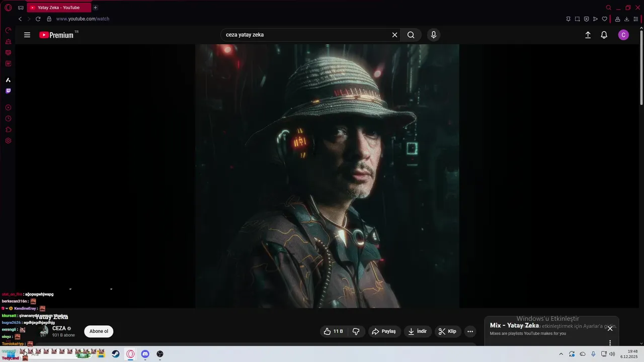Reload the YouTube page
Viewport: 644px width, 362px height.
pos(38,19)
